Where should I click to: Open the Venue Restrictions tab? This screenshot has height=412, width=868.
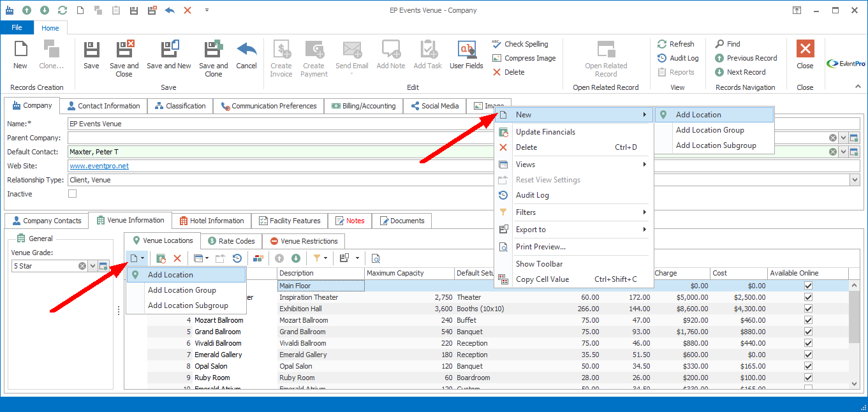coord(304,241)
